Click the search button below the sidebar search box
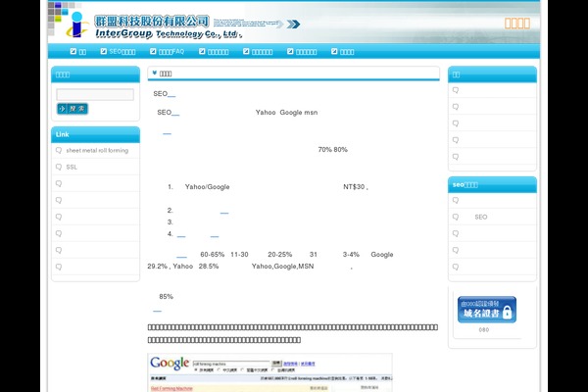 73,109
